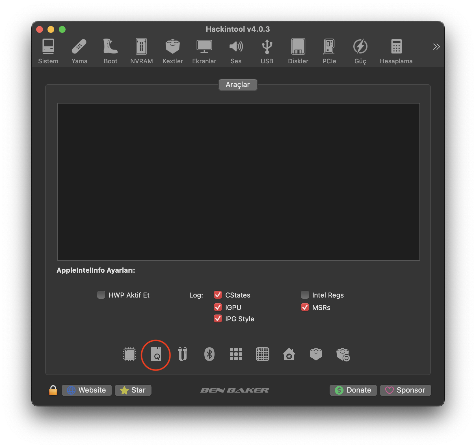Click inside the dark output log area

point(239,182)
